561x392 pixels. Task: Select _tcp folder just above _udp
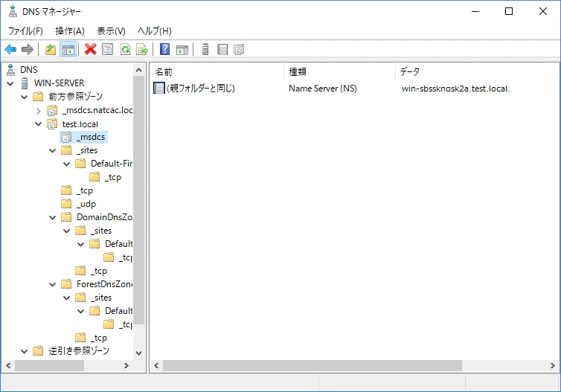[85, 190]
